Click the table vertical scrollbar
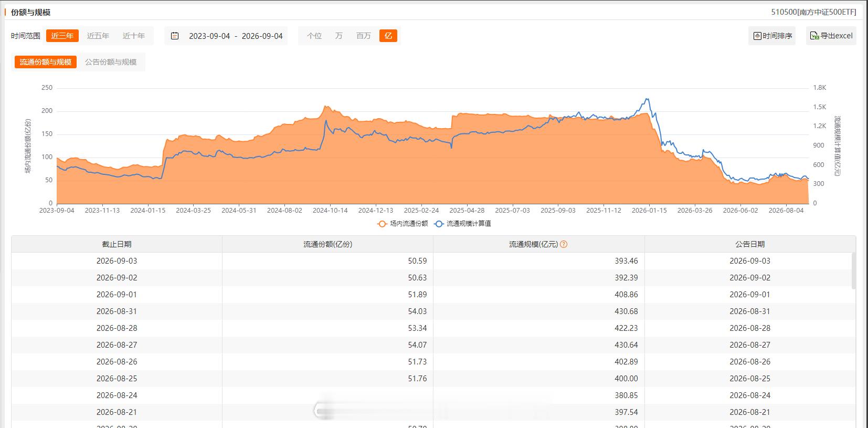868x428 pixels. coord(853,270)
